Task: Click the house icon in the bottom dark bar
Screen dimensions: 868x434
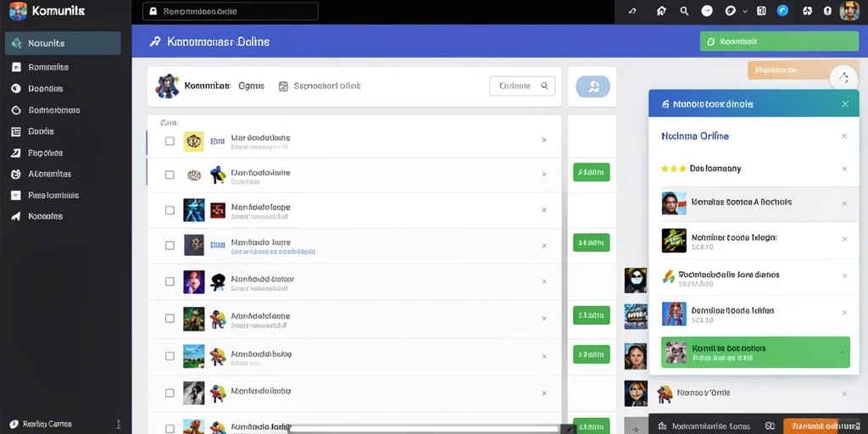Action: [661, 426]
